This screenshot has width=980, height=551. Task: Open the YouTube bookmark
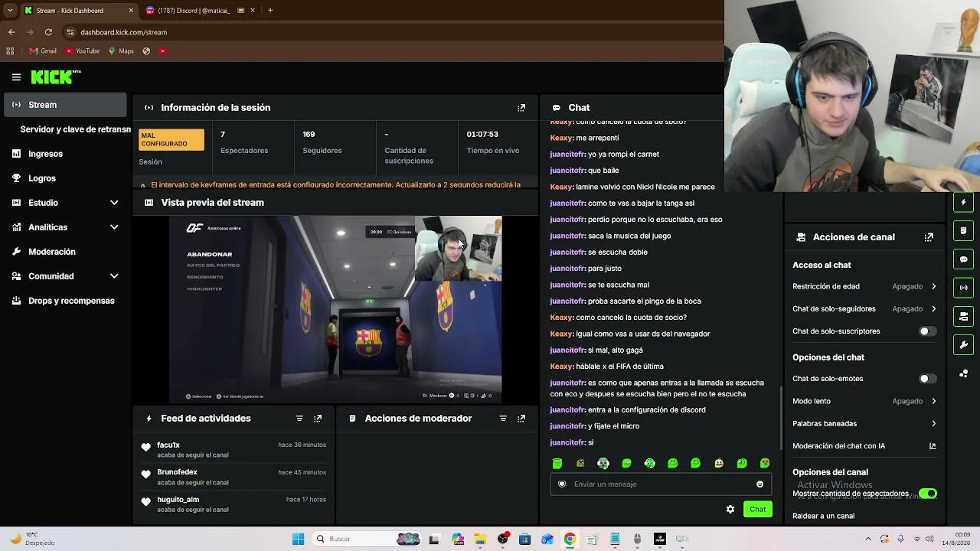point(83,51)
